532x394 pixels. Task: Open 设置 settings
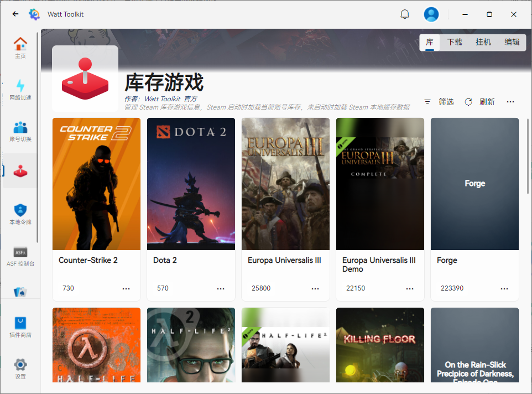point(20,369)
